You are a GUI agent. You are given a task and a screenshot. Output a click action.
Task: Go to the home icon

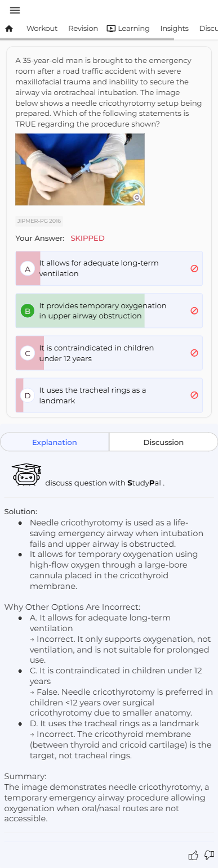pos(9,28)
